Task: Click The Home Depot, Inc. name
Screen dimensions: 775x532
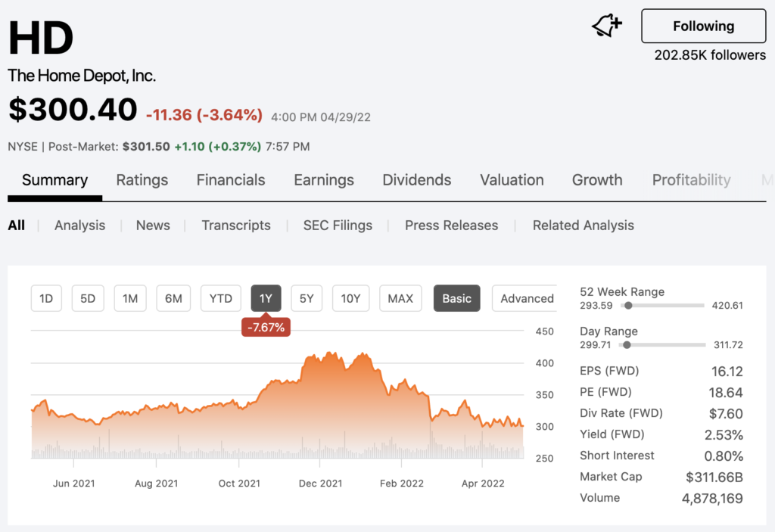Action: click(82, 76)
